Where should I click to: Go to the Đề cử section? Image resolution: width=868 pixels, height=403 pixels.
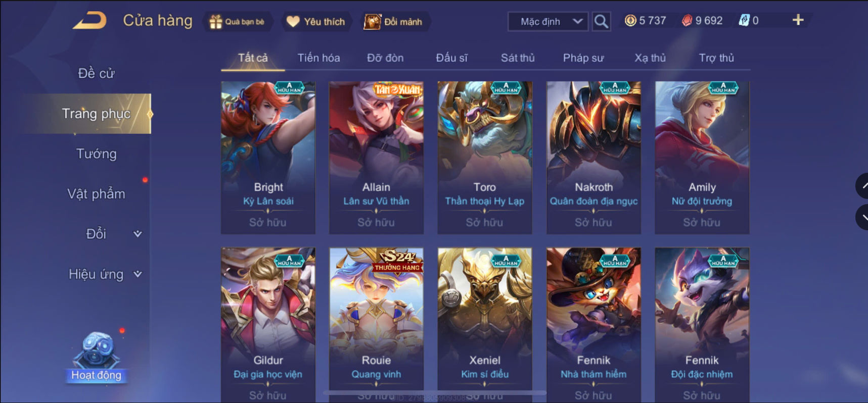(96, 73)
